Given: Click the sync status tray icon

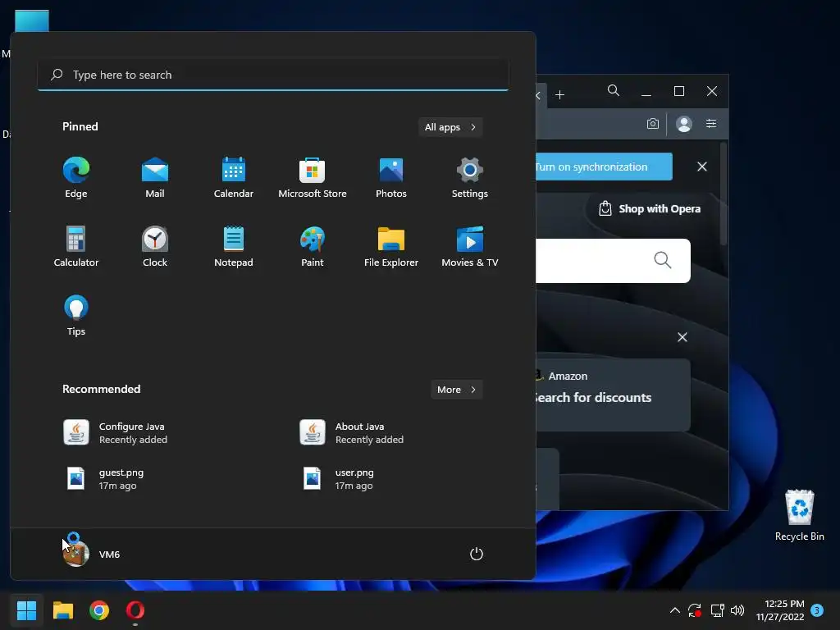Looking at the screenshot, I should pos(695,610).
